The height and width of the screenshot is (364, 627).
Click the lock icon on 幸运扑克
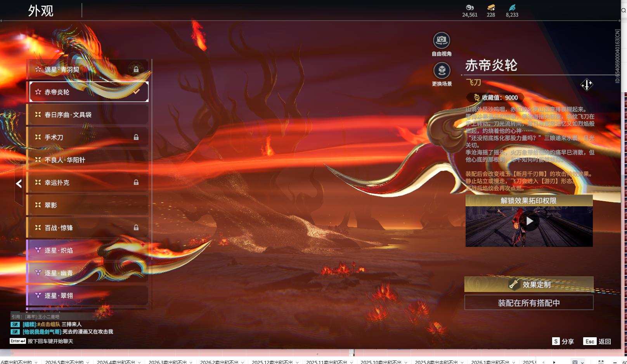(x=136, y=182)
